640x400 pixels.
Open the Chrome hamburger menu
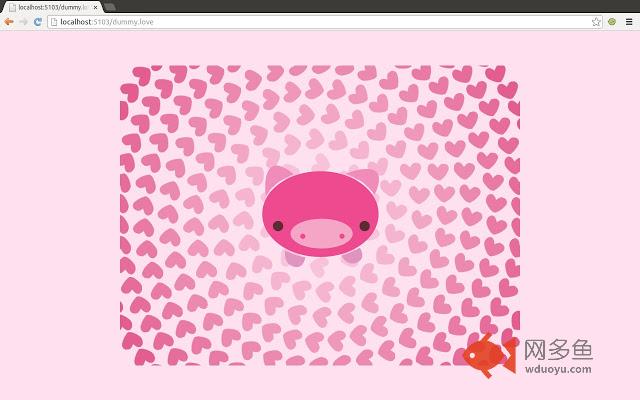coord(629,22)
